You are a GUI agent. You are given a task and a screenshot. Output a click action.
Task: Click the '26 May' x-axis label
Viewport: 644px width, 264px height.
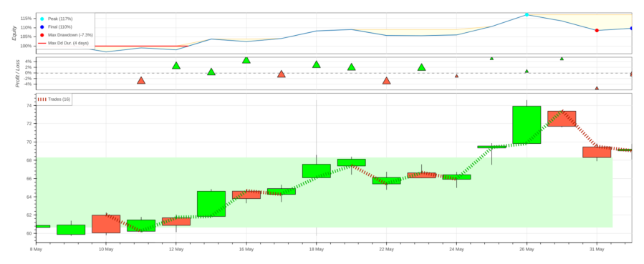click(x=527, y=249)
